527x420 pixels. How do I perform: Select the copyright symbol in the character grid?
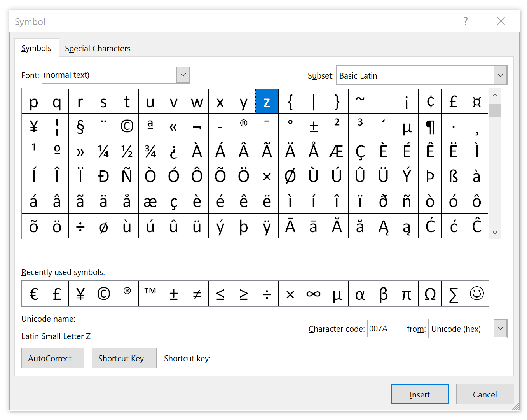[127, 126]
